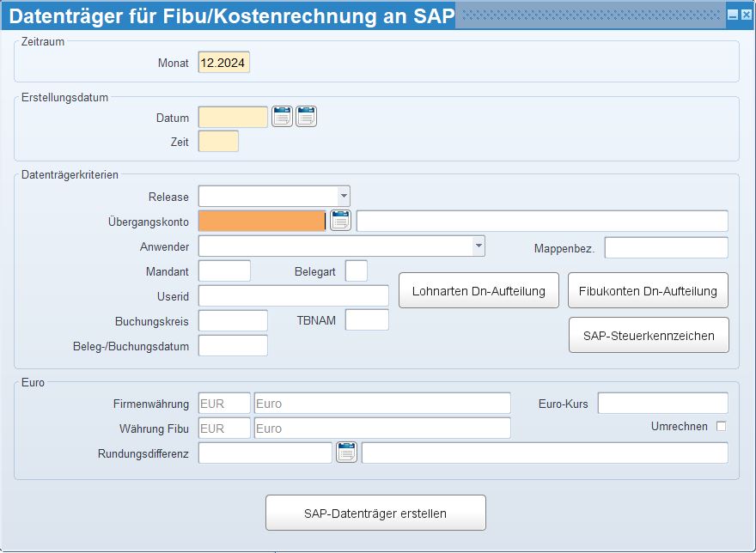Click into the Buchungskreis field
756x553 pixels.
[x=233, y=320]
